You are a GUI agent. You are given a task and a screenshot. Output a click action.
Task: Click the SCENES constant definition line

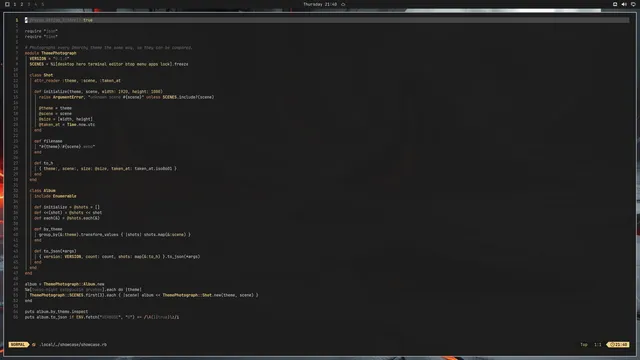pos(109,64)
